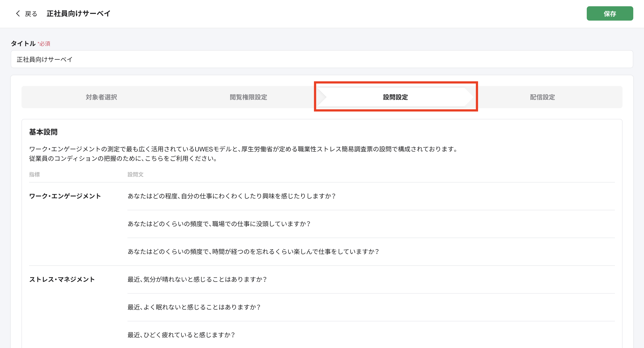Click the 戻る back link text
Viewport: 644px width, 348px height.
[31, 14]
